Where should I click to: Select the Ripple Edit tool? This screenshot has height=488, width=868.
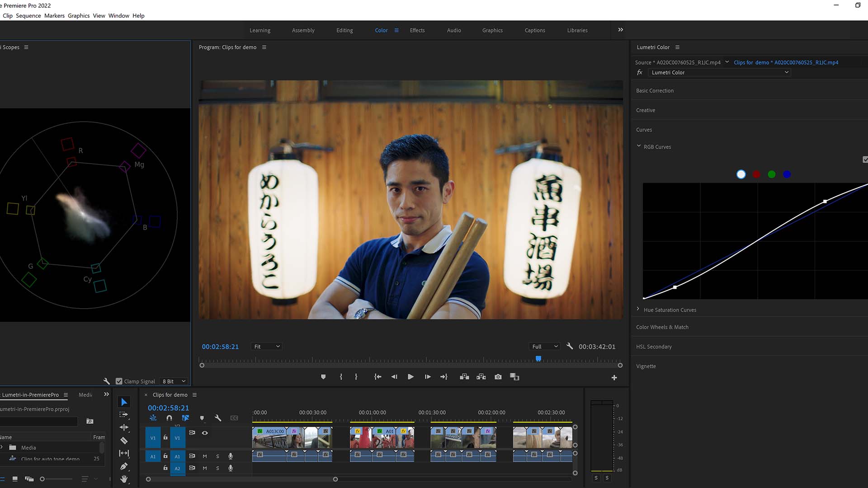124,427
